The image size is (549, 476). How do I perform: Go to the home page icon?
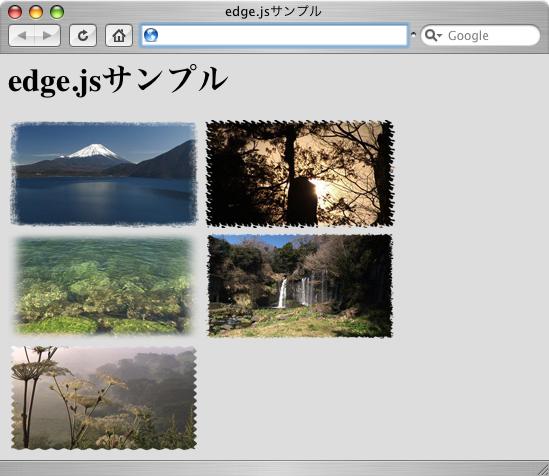119,35
